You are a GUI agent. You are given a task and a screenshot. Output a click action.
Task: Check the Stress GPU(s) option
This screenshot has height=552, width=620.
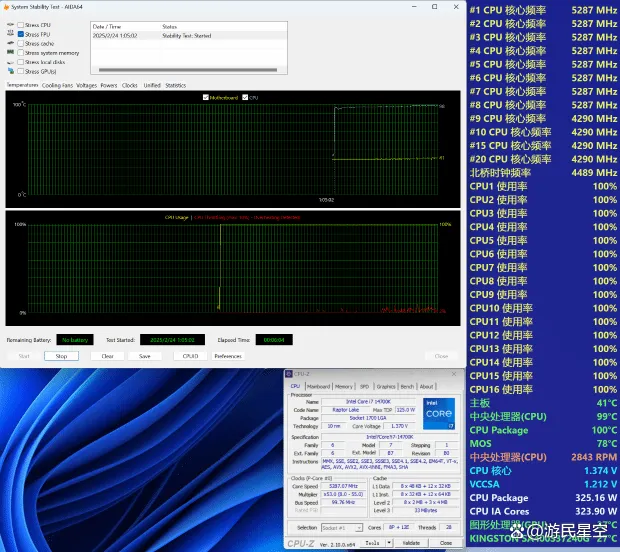[x=21, y=72]
